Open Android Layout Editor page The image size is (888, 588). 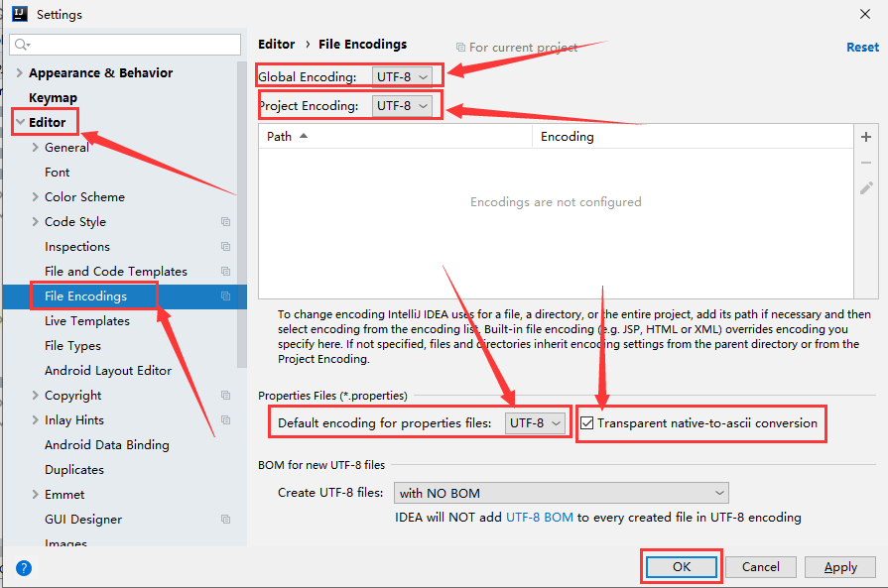(x=107, y=371)
